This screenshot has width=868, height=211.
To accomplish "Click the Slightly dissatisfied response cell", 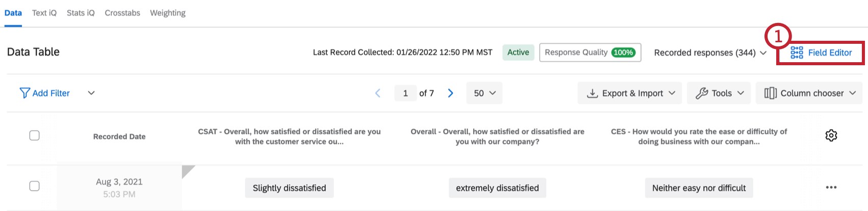I will click(x=289, y=188).
